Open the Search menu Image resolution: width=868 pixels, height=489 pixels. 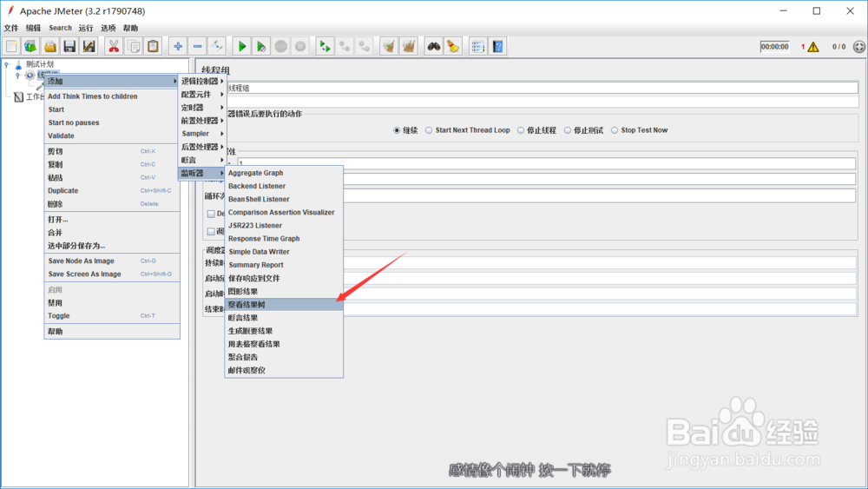point(61,28)
